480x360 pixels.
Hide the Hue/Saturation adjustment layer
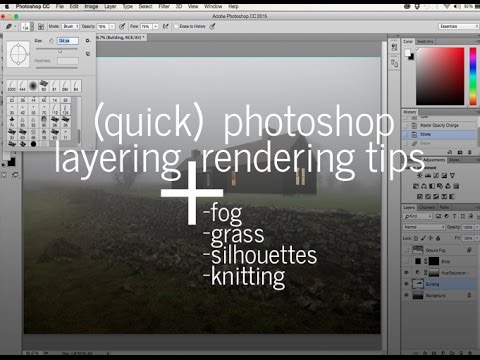[406, 273]
